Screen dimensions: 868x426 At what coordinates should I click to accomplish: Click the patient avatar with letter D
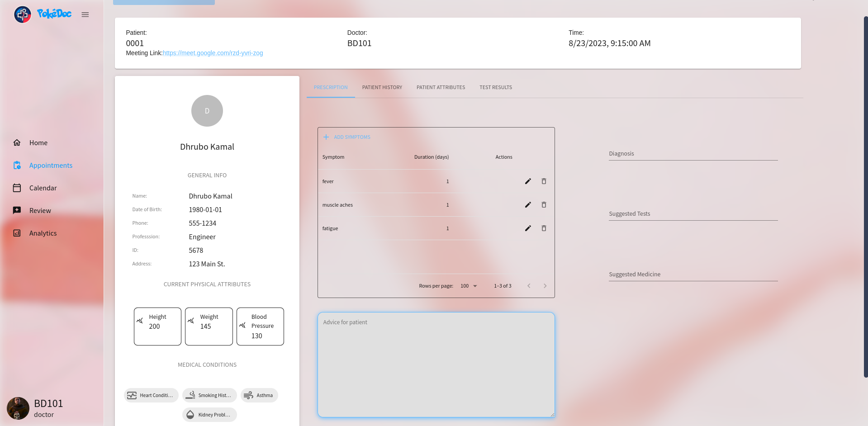[207, 111]
